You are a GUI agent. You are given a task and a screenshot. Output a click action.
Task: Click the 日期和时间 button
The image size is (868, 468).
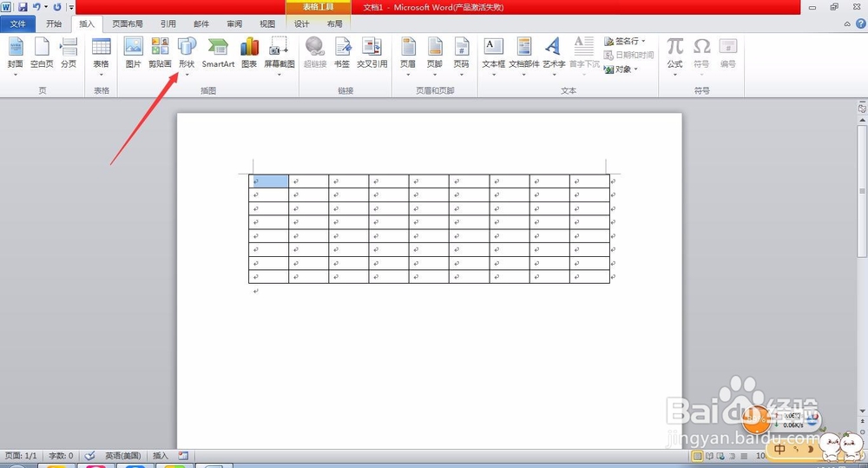tap(628, 55)
